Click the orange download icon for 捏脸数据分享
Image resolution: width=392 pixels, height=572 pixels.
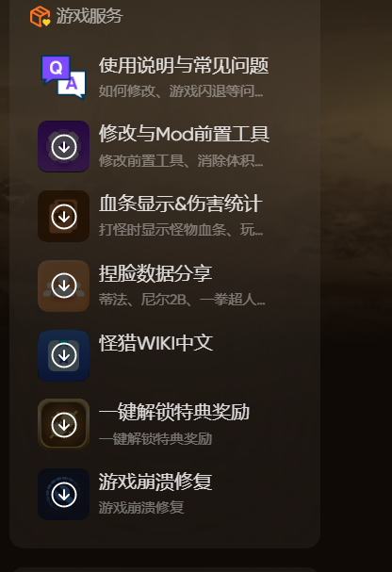coord(64,286)
